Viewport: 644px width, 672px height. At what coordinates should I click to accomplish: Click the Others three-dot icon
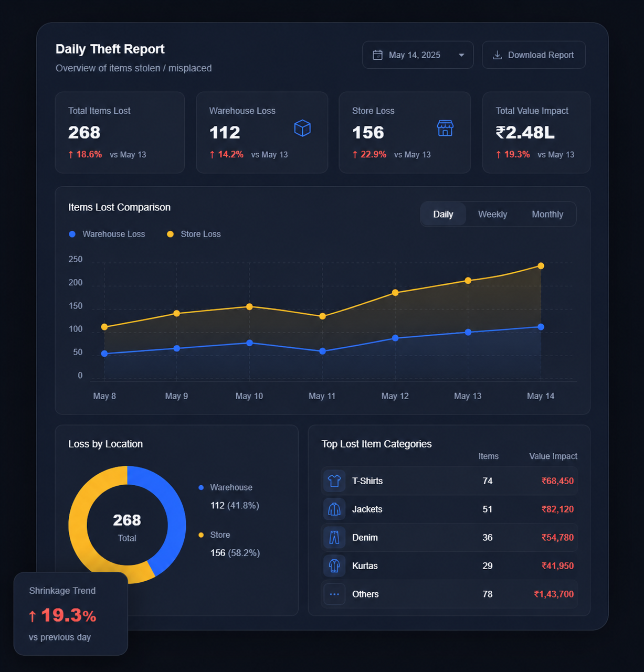(x=334, y=594)
